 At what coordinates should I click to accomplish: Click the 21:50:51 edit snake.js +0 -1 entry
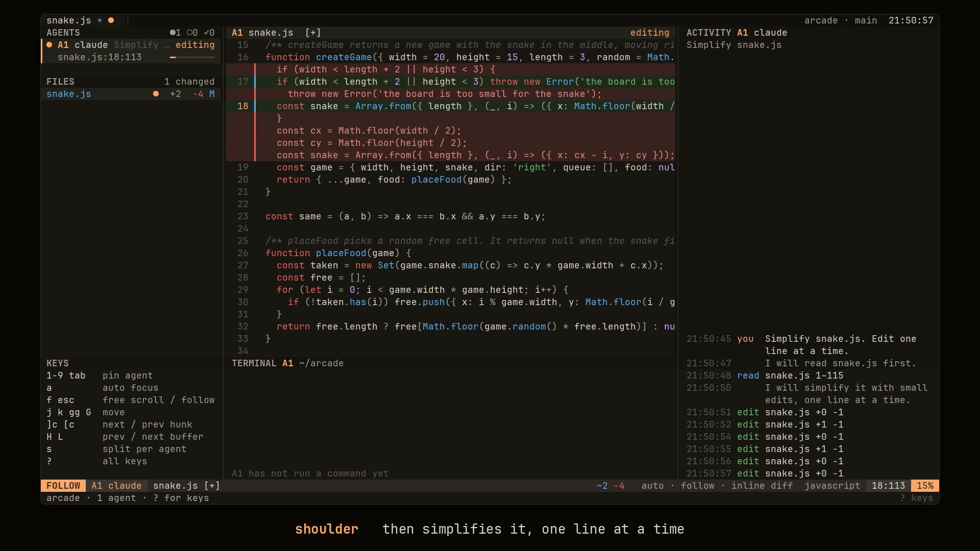point(765,412)
